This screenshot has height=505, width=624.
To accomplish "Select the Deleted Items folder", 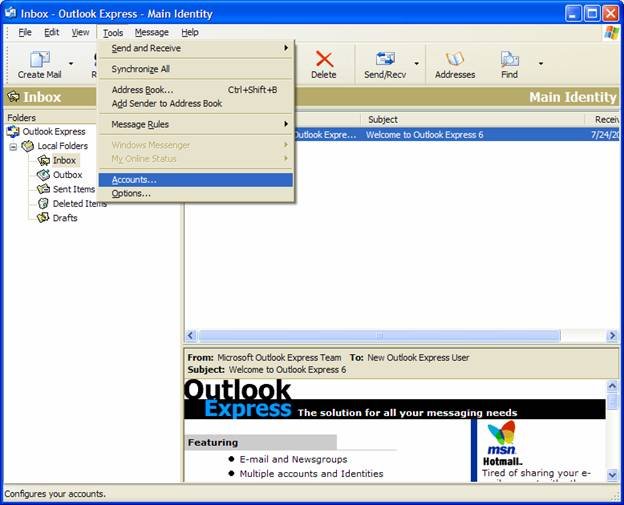I will pos(80,203).
